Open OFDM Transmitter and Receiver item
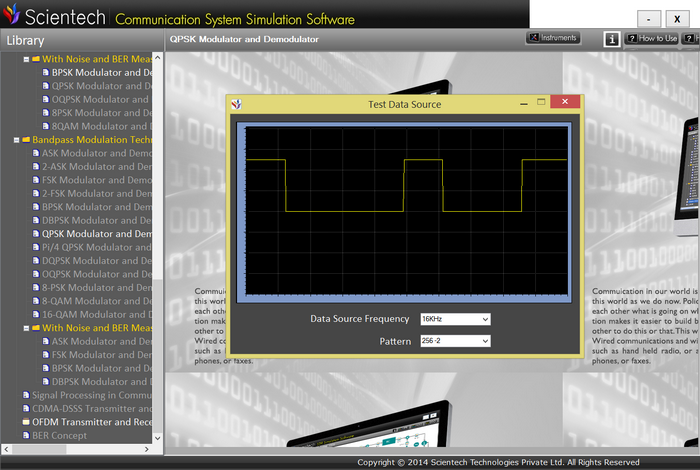 point(92,422)
